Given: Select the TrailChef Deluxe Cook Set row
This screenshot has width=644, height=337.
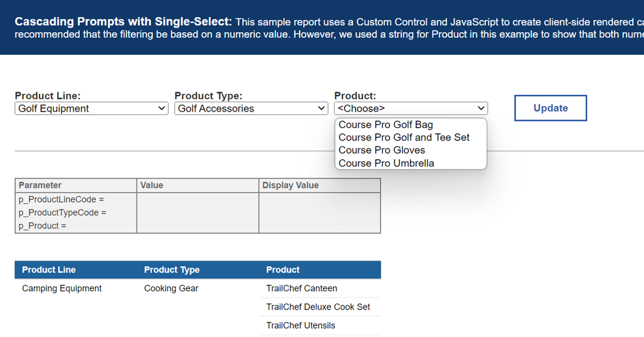Looking at the screenshot, I should point(318,307).
